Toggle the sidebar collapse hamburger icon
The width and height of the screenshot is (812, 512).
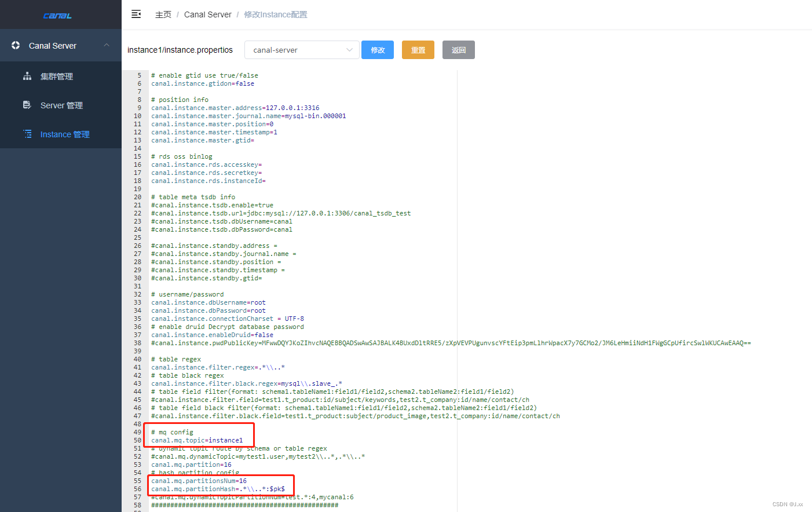pos(136,14)
